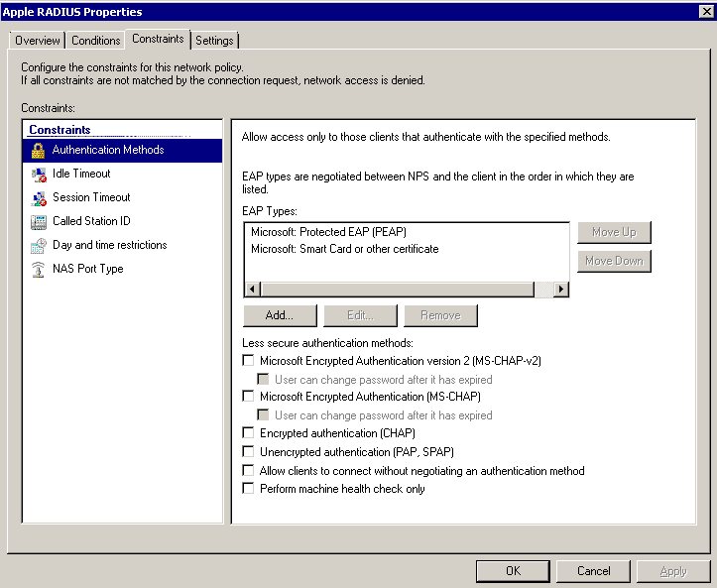Toggle password change option under MS-CHAP
The image size is (717, 588).
pos(263,414)
